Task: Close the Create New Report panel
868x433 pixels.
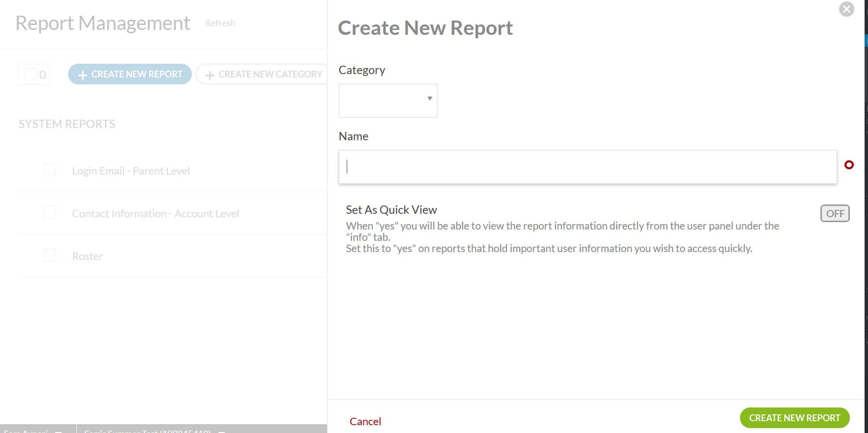Action: 846,9
